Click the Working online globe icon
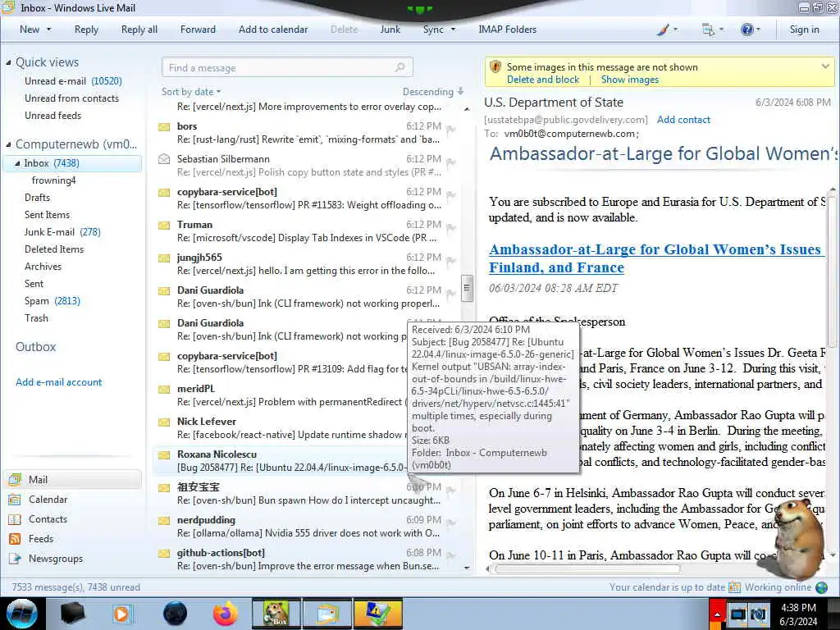This screenshot has width=840, height=630. click(822, 587)
